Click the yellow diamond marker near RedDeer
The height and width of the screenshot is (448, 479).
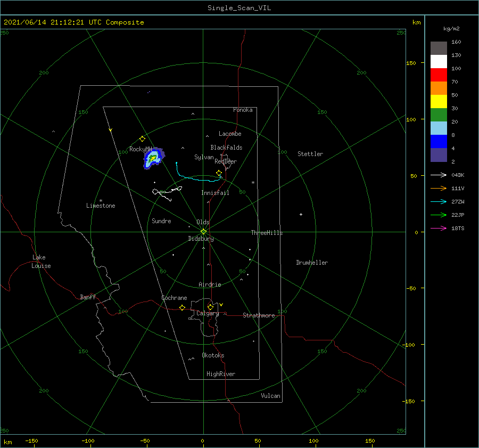point(219,173)
